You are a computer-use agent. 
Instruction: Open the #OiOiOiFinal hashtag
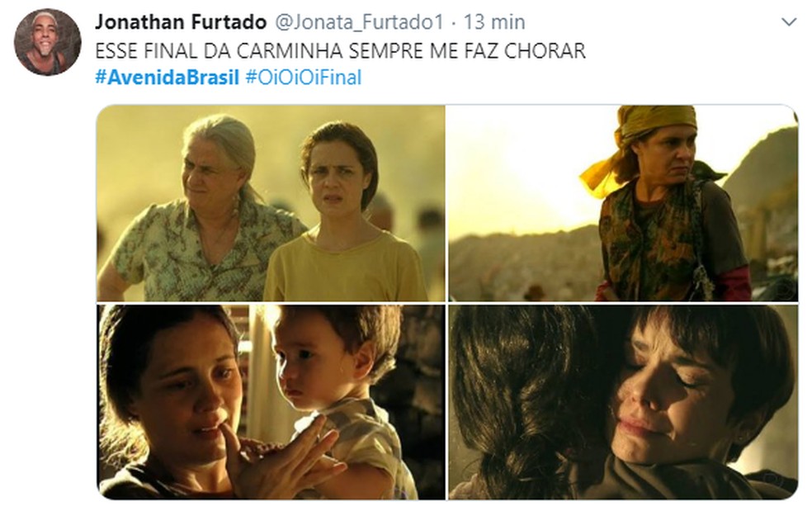tap(303, 78)
